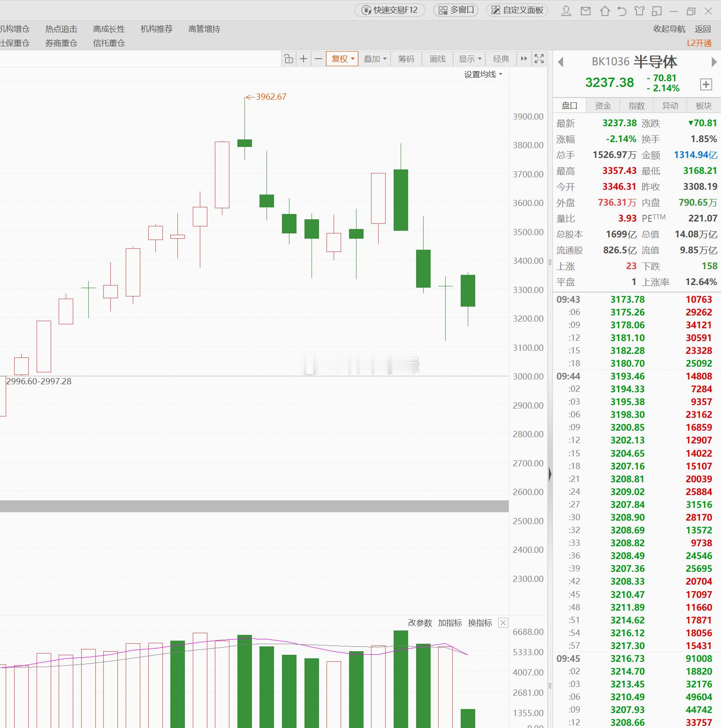Screen dimensions: 721x728
Task: Select 高管增持 in navigation
Action: pyautogui.click(x=204, y=29)
